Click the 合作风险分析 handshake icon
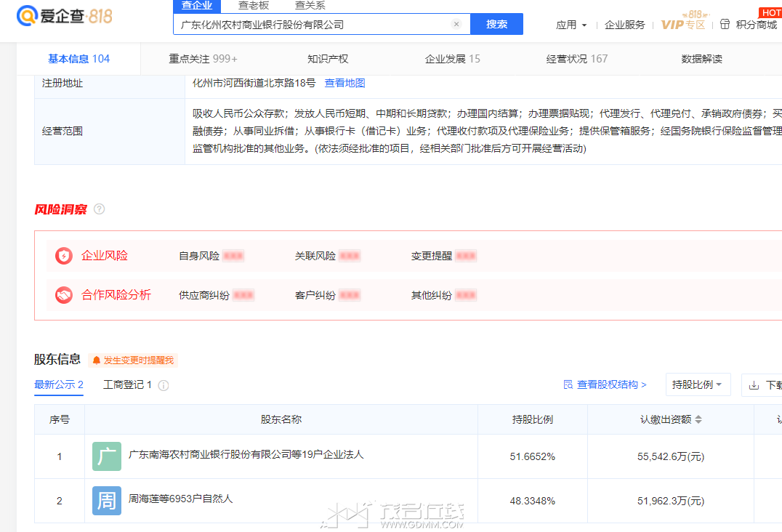This screenshot has height=532, width=782. pos(64,295)
